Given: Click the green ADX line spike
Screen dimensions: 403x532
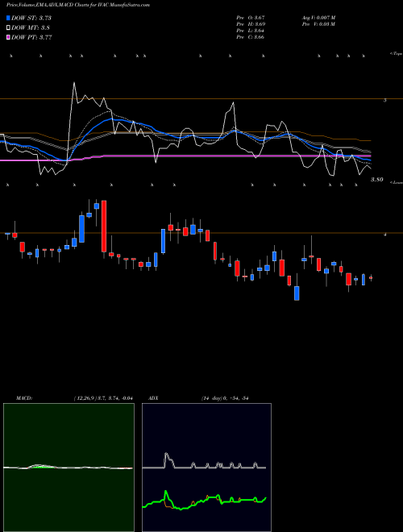Looking at the screenshot, I should coord(166,493).
